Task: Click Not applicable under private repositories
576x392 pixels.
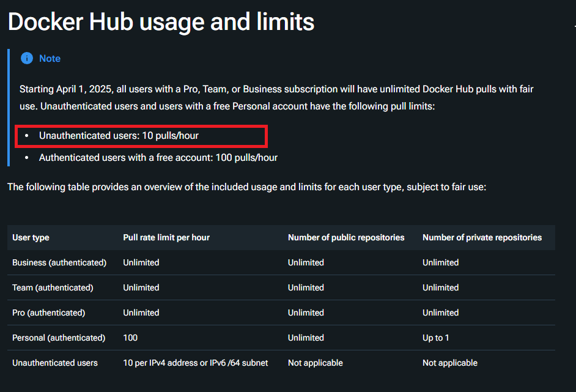Action: pyautogui.click(x=450, y=363)
